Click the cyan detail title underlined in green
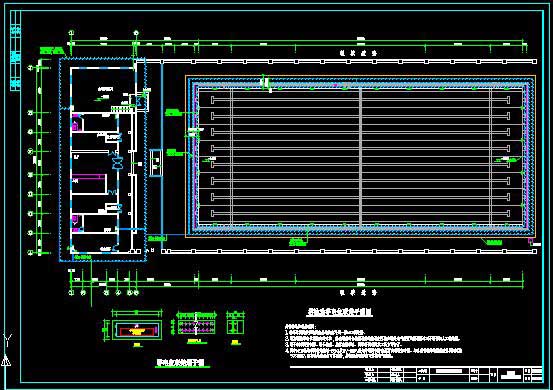Screen dimensions: 553x390 [181, 362]
